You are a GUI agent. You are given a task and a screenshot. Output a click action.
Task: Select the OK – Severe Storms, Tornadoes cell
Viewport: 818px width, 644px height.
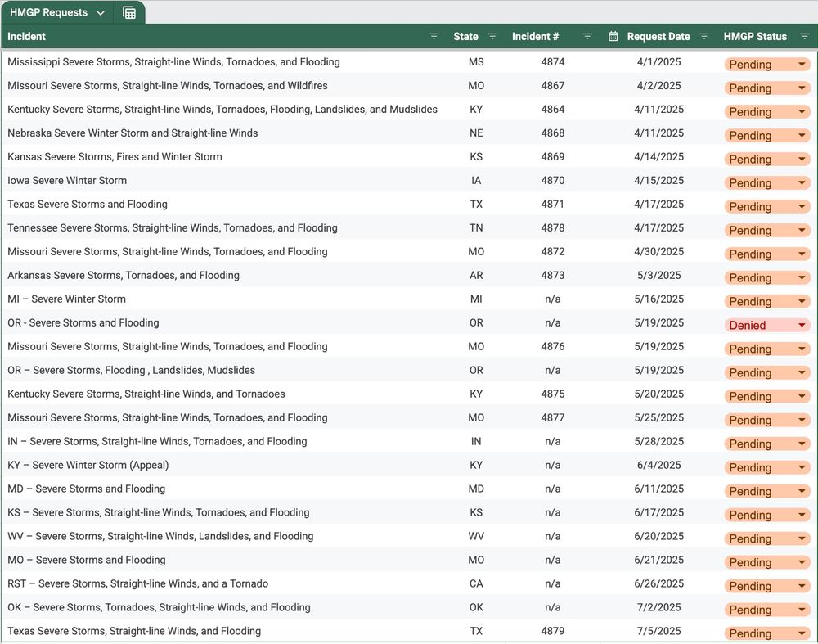159,607
